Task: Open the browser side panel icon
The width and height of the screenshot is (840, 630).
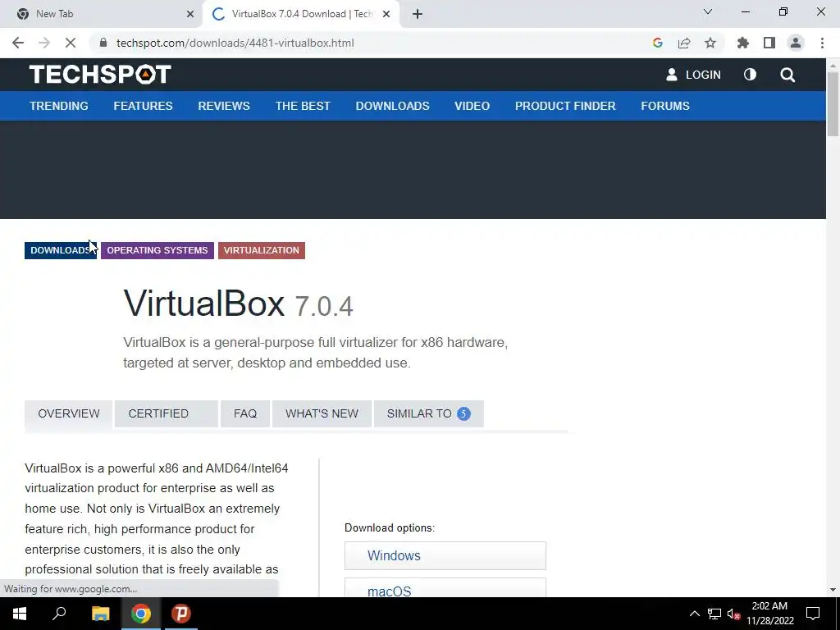Action: click(x=769, y=43)
